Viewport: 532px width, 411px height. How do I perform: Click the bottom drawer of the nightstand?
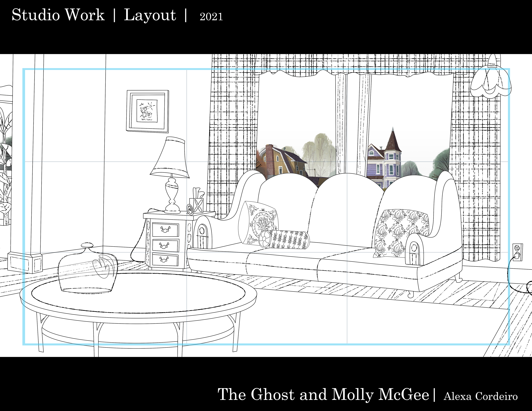[x=165, y=260]
